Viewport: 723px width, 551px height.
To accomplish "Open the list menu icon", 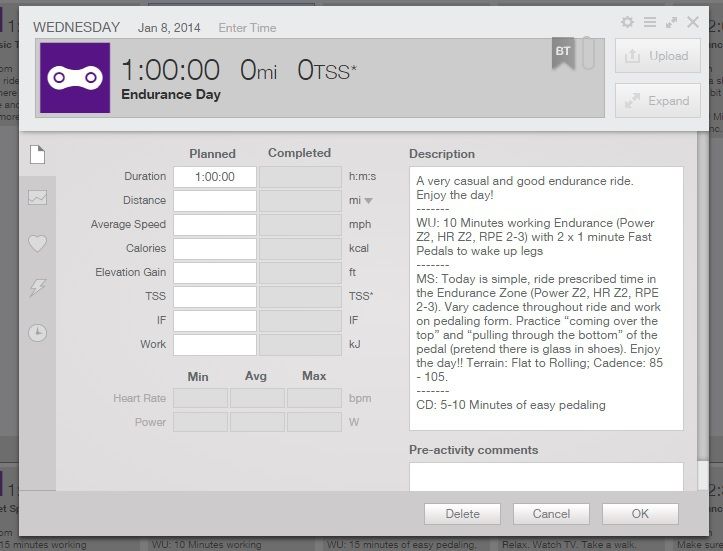I will (x=650, y=22).
